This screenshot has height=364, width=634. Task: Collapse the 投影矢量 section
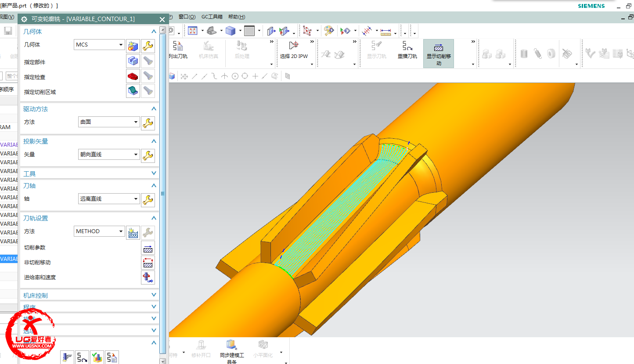[154, 141]
